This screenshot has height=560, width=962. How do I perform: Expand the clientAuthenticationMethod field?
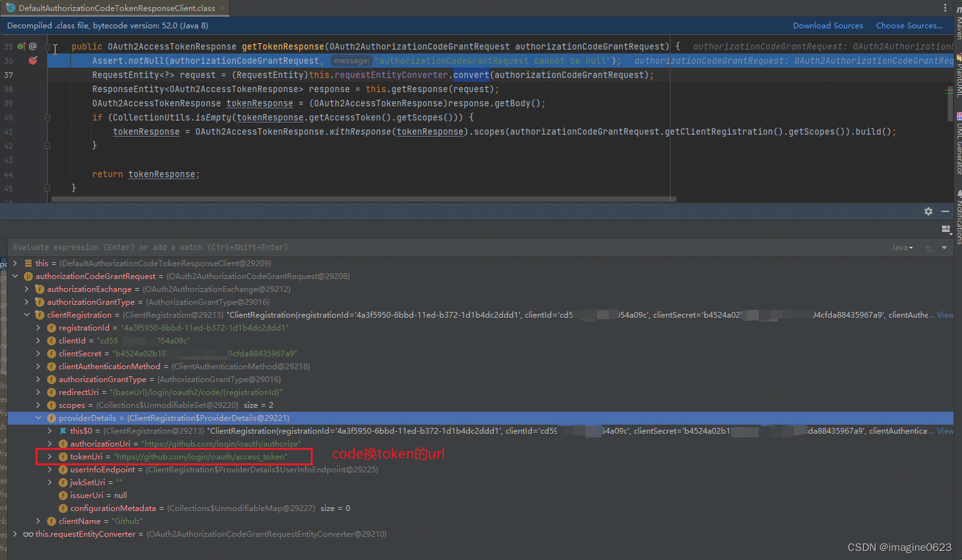click(38, 367)
